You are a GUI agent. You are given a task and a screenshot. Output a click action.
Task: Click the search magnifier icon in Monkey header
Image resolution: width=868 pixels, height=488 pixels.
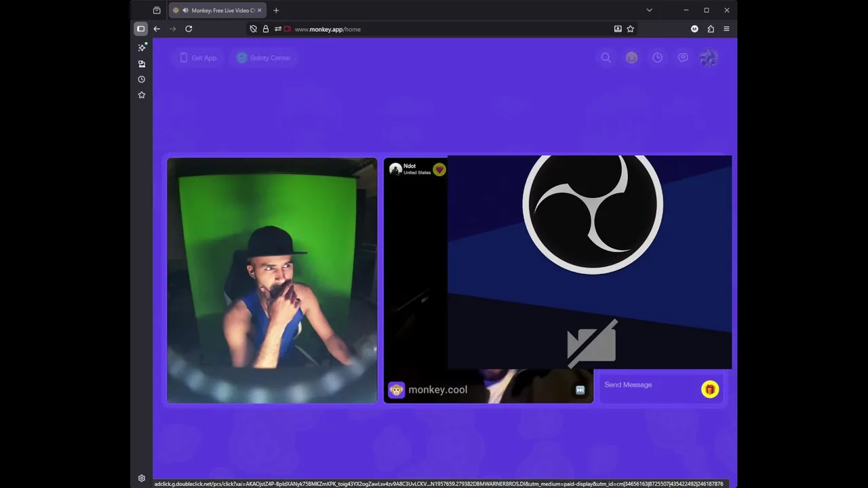tap(606, 58)
